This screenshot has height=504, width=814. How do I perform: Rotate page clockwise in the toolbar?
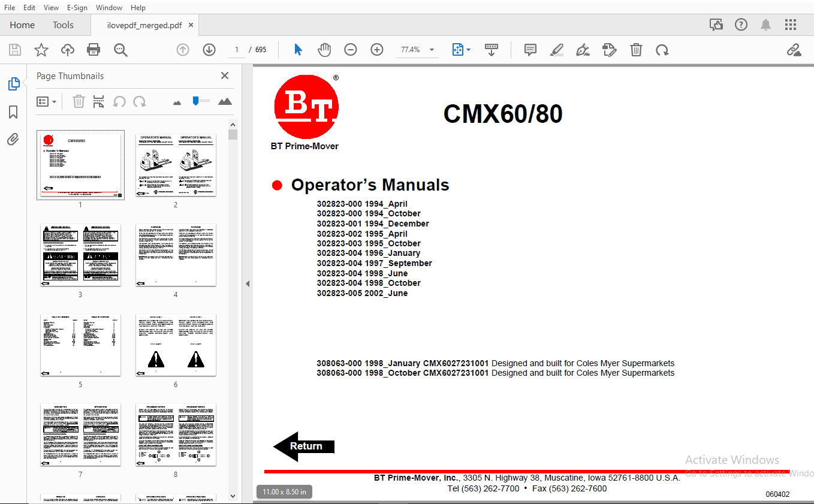click(x=662, y=50)
